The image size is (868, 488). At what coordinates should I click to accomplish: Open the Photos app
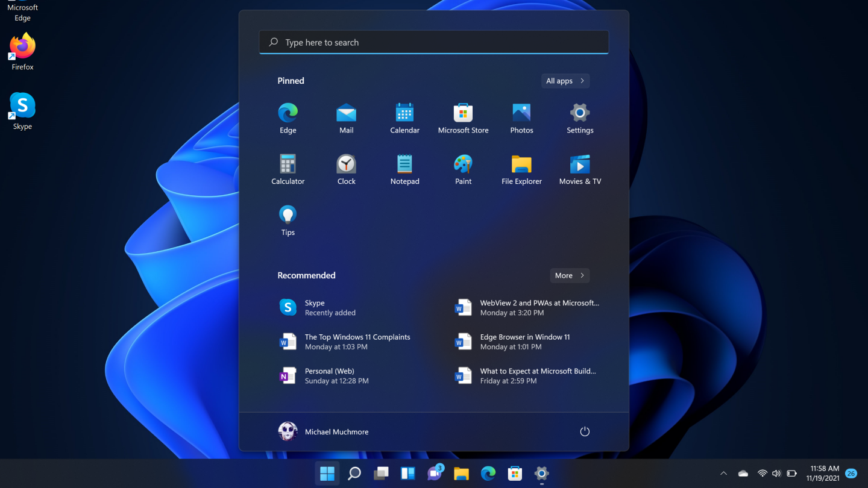pos(521,117)
